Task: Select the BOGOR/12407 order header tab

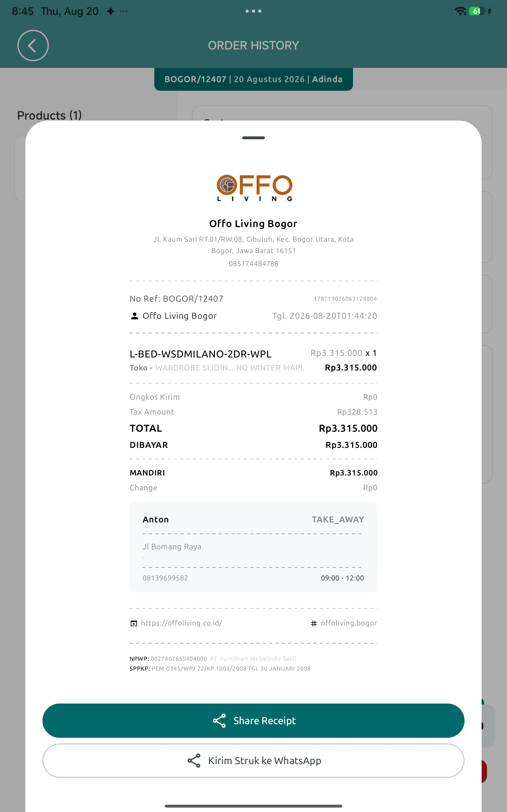Action: (x=253, y=79)
